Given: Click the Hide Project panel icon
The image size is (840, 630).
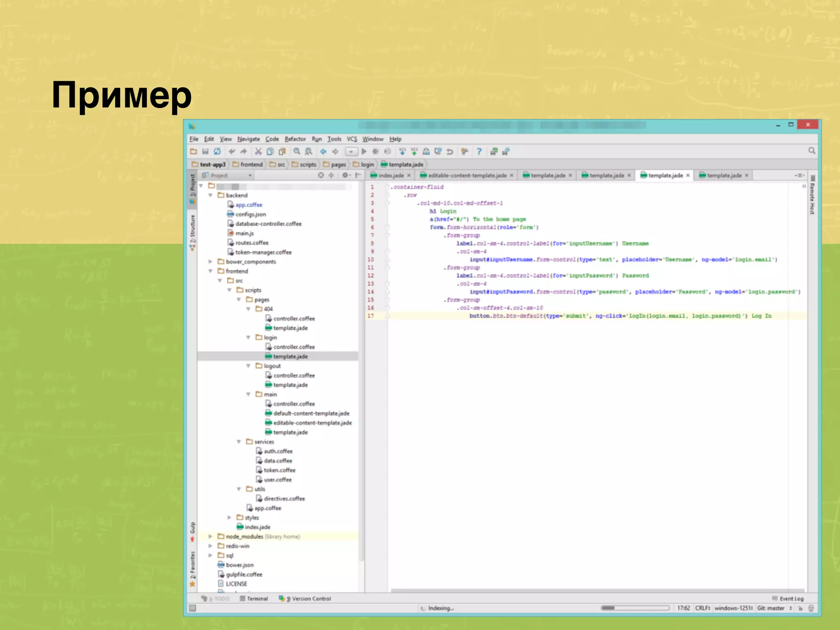Looking at the screenshot, I should click(x=358, y=175).
